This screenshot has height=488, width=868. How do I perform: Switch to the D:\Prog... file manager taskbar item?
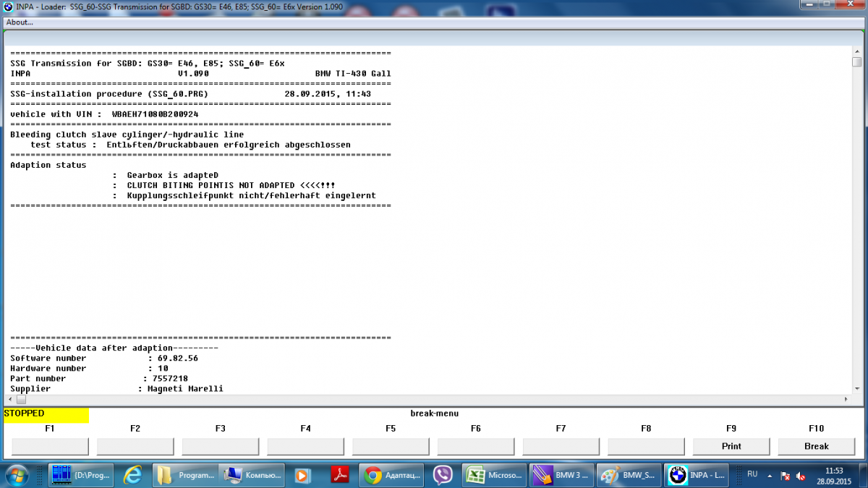(x=80, y=476)
